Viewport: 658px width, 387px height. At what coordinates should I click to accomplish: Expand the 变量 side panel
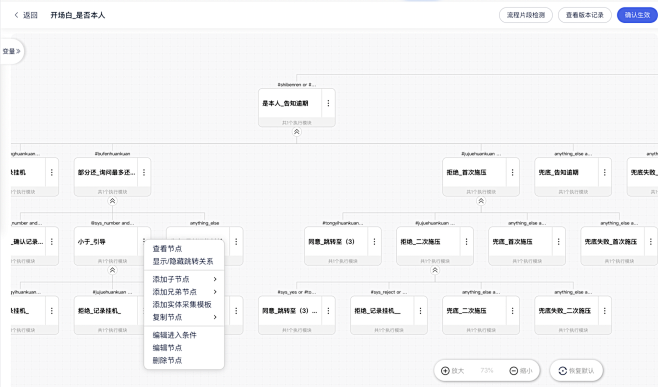11,51
